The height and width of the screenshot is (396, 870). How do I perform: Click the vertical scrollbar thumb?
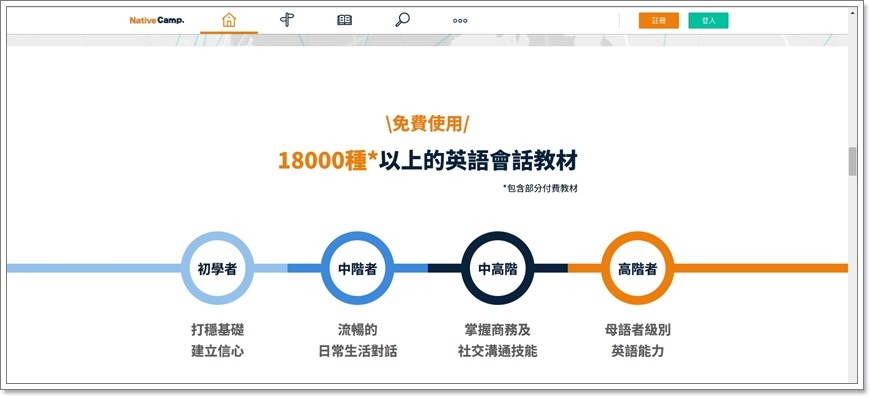[x=852, y=161]
